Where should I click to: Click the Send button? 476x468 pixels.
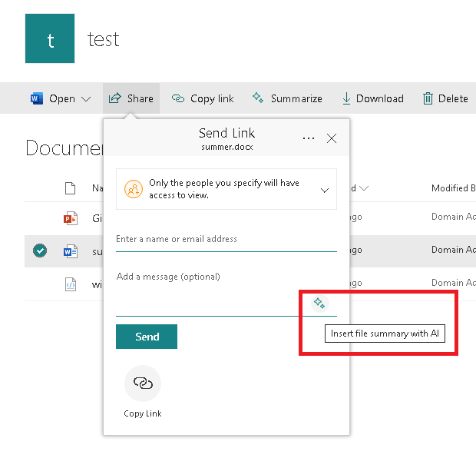pyautogui.click(x=147, y=337)
